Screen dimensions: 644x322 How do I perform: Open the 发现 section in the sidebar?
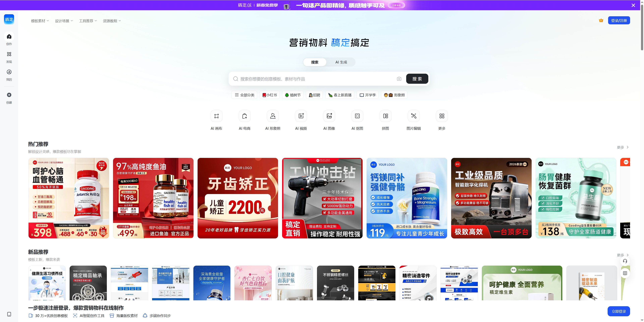[9, 57]
